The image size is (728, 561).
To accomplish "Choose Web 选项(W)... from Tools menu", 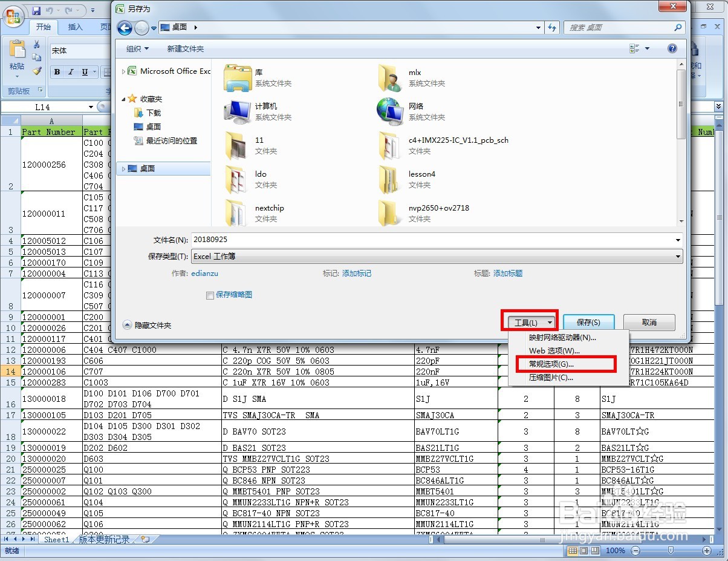I will click(569, 351).
